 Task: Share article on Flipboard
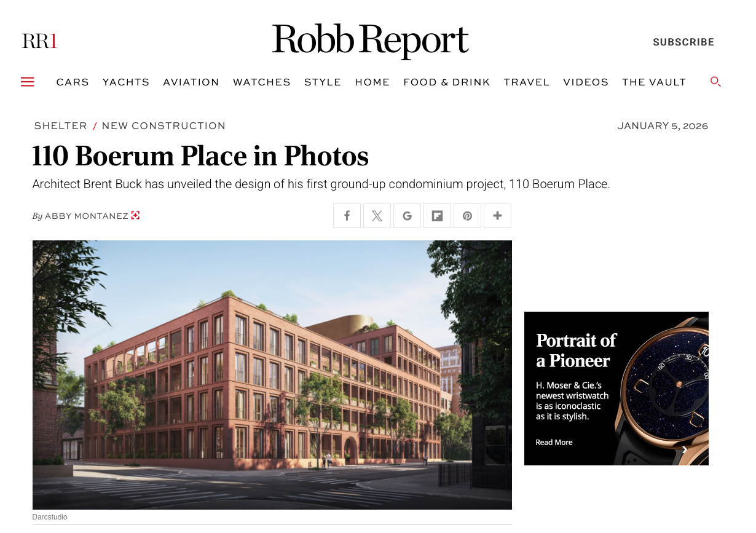pos(437,216)
